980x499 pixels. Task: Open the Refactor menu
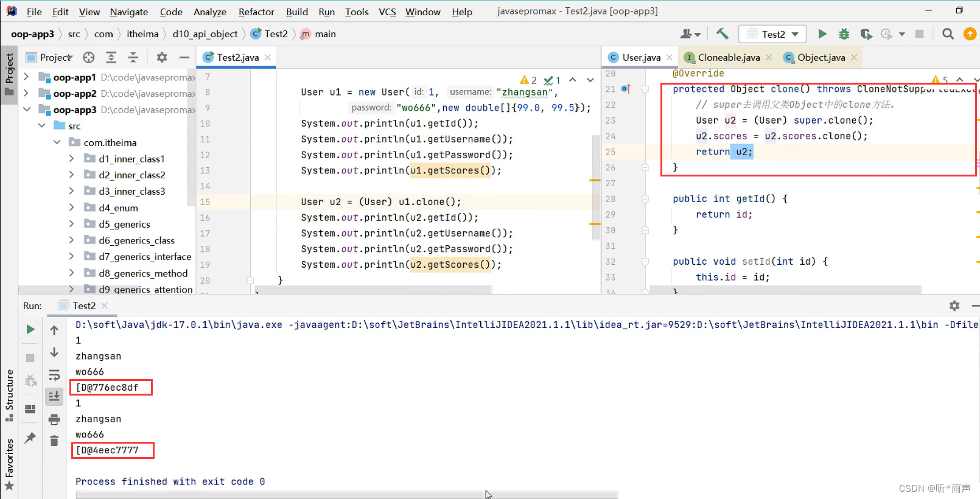coord(256,12)
